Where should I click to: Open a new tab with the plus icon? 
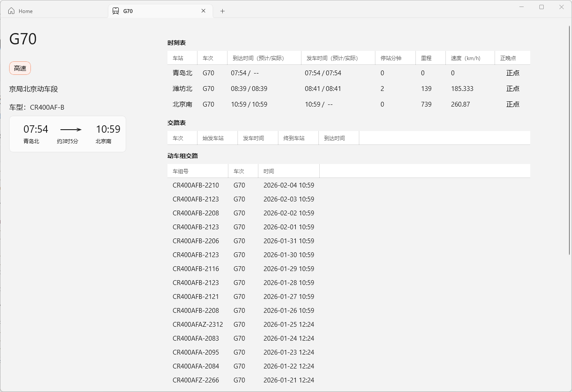pyautogui.click(x=222, y=10)
